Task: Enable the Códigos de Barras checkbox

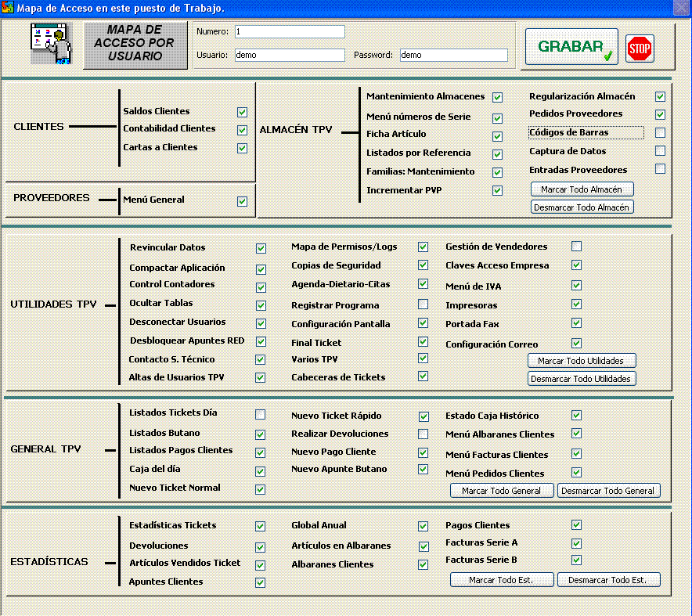Action: (x=660, y=132)
